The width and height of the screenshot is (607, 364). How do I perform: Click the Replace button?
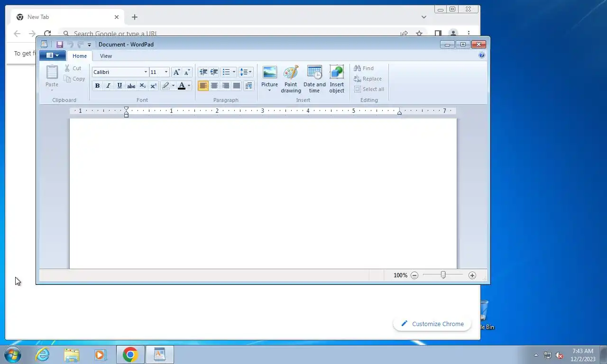point(368,79)
